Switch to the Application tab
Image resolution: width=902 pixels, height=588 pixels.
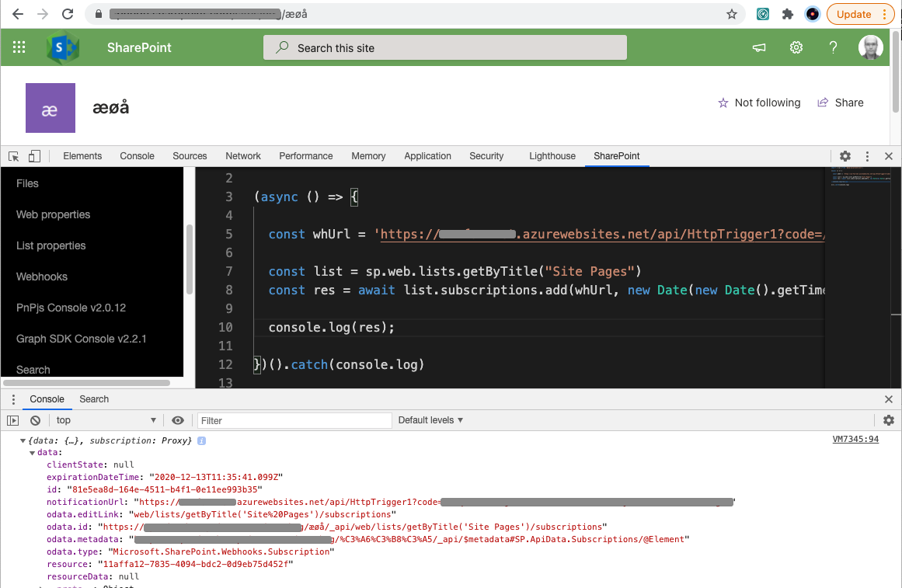(x=427, y=156)
